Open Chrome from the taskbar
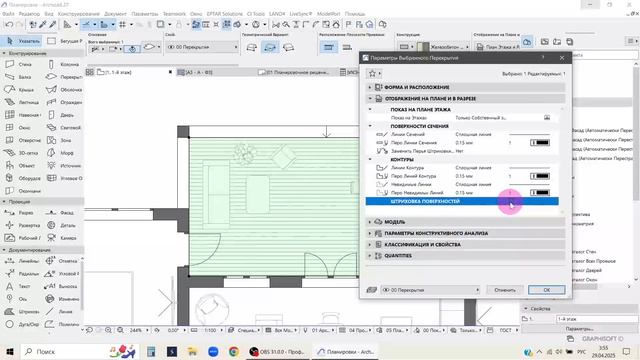Viewport: 640px width, 360px height. click(233, 351)
